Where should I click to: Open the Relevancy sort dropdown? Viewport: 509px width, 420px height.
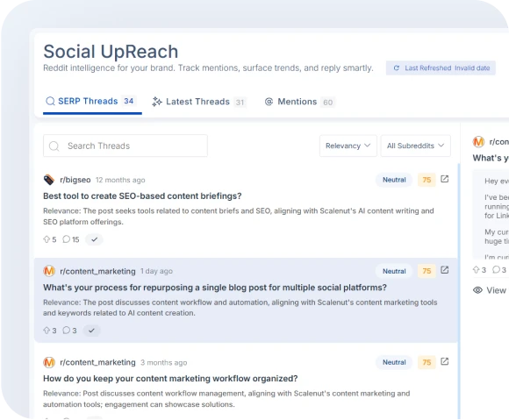[348, 146]
